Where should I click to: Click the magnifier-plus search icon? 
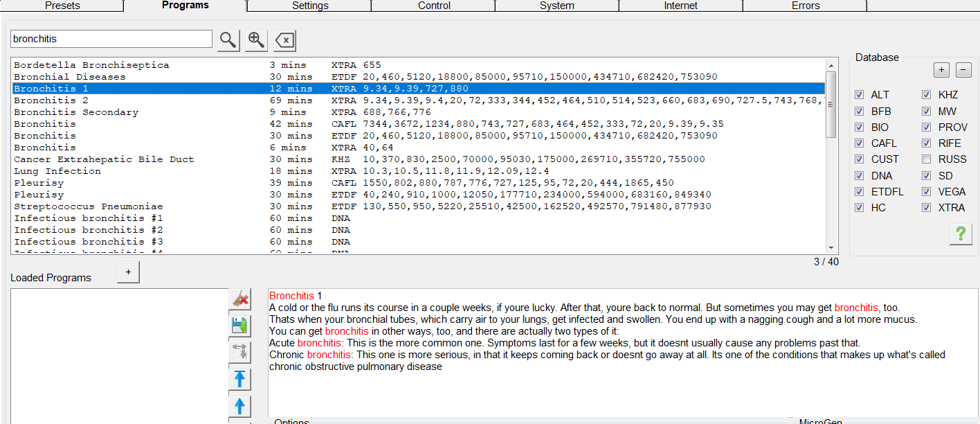coord(256,40)
